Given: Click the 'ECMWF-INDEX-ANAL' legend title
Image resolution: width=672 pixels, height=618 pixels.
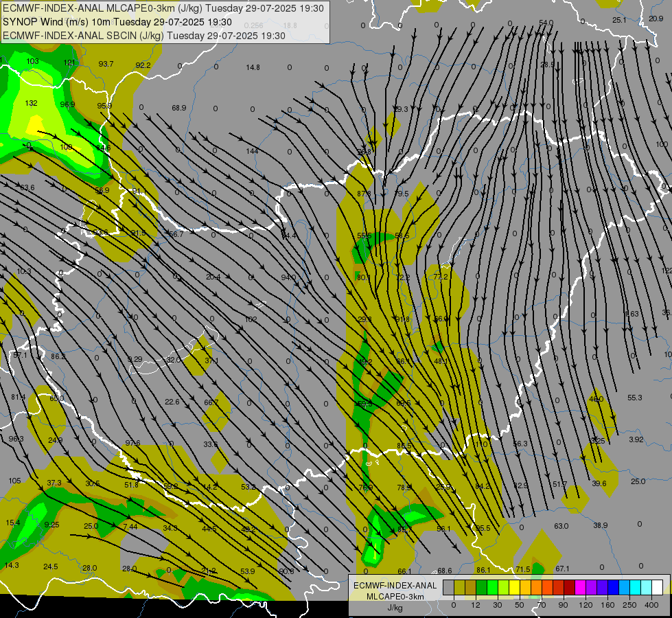Looking at the screenshot, I should coord(395,586).
